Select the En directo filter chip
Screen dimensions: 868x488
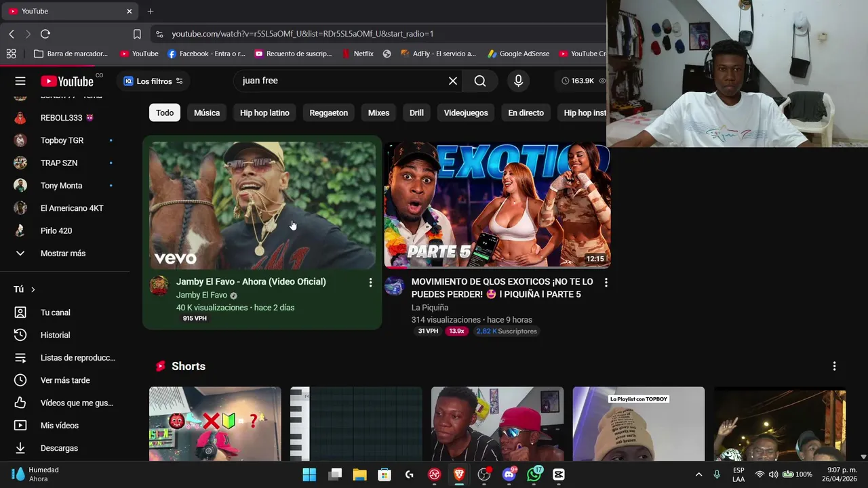point(526,113)
